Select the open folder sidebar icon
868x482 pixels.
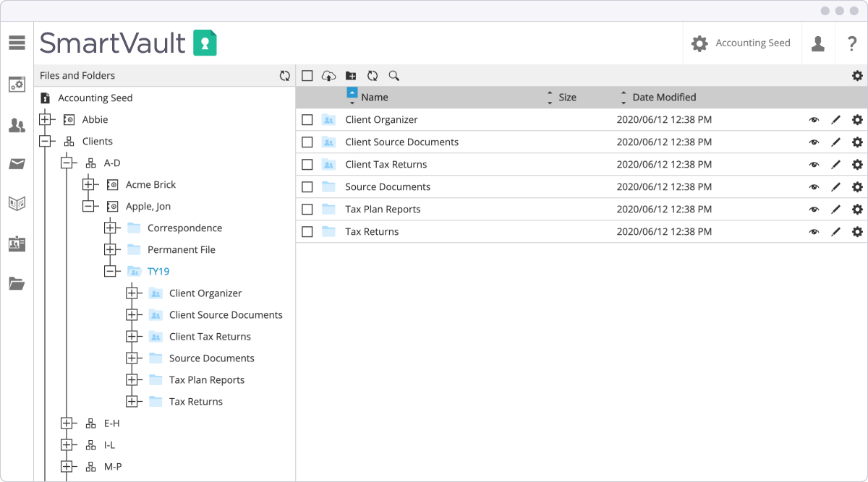point(17,283)
